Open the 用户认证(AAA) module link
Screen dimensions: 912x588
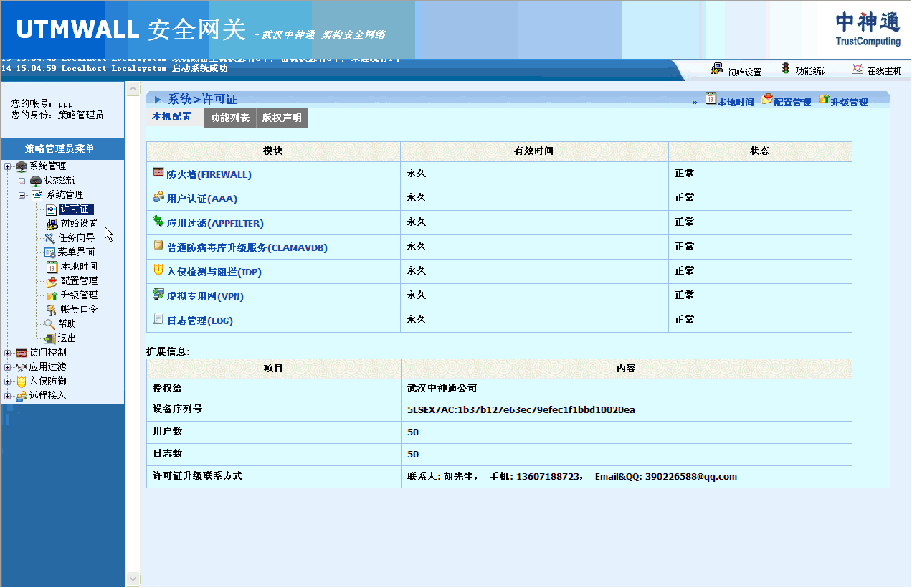click(x=201, y=199)
